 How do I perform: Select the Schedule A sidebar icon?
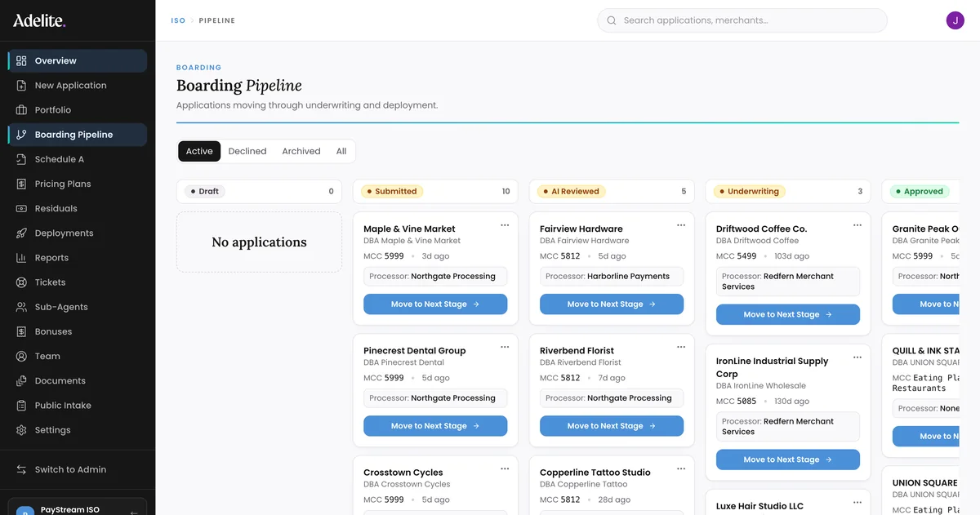coord(21,159)
